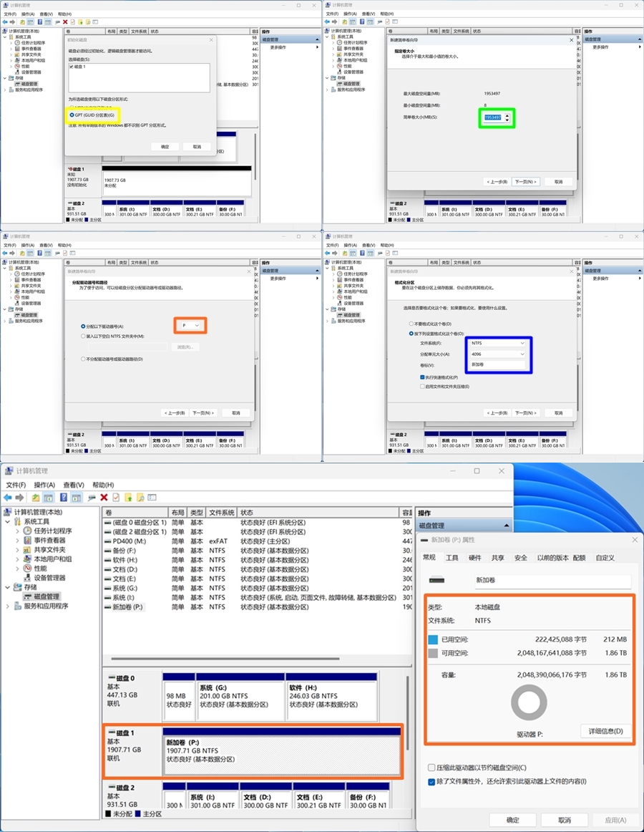644x832 pixels.
Task: Click the drive icon beside the 新加卷 name field in the properties dialog
Action: click(436, 580)
